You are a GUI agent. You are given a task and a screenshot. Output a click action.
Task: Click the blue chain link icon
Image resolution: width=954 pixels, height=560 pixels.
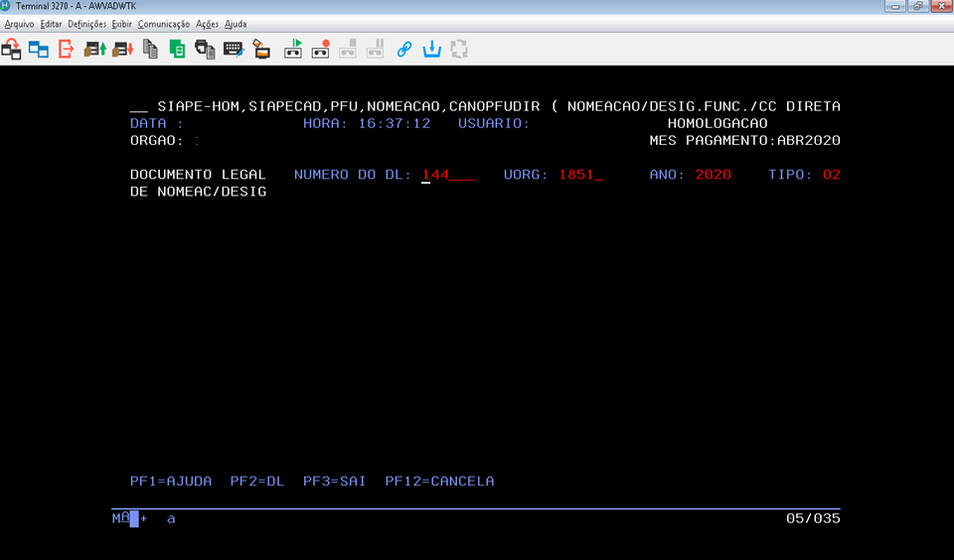coord(403,48)
